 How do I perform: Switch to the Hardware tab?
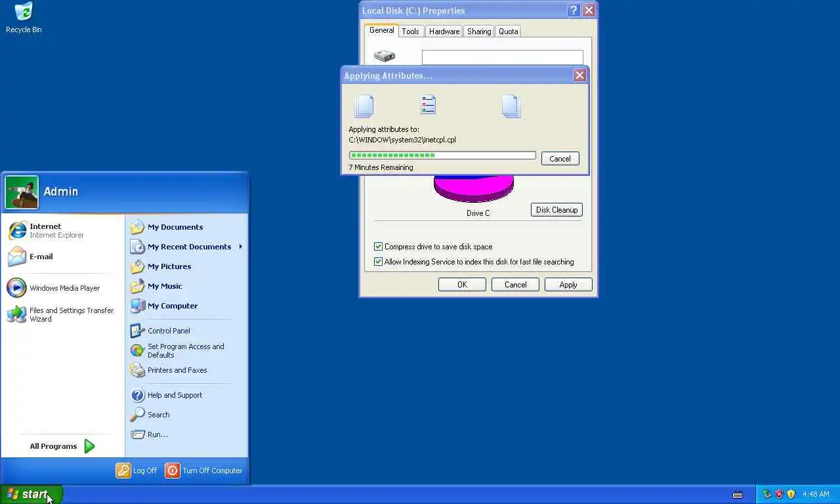(444, 31)
